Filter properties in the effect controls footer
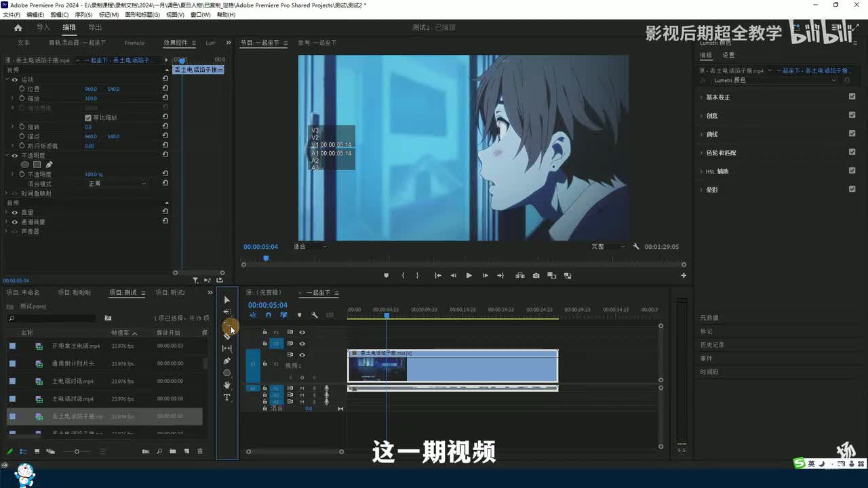The width and height of the screenshot is (868, 488). pos(195,280)
